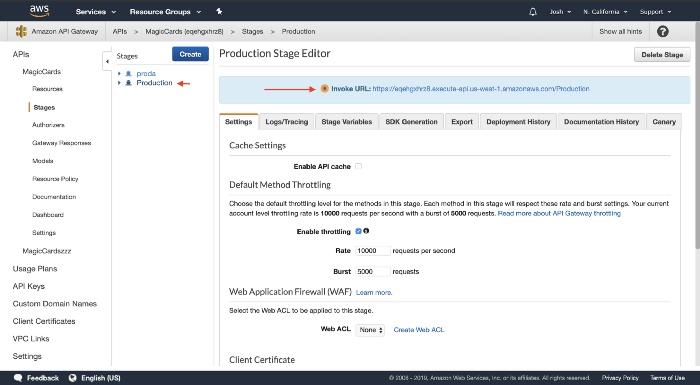700x385 pixels.
Task: Uncheck the Enable throttling checkbox
Action: pyautogui.click(x=358, y=231)
